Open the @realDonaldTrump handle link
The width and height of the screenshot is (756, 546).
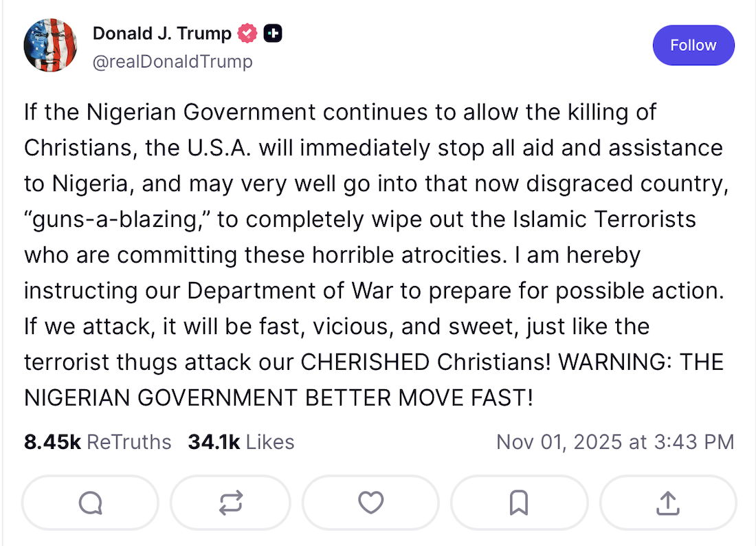coord(173,61)
